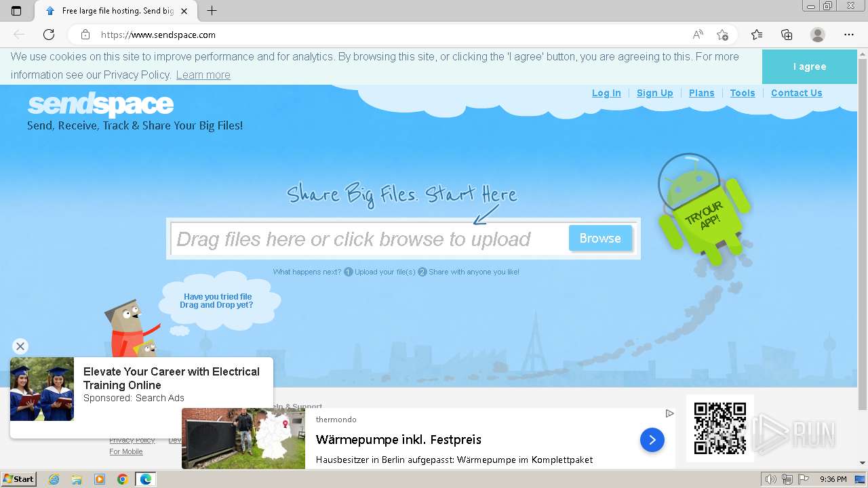Open the Windows Start menu
The image size is (868, 488).
(x=19, y=479)
